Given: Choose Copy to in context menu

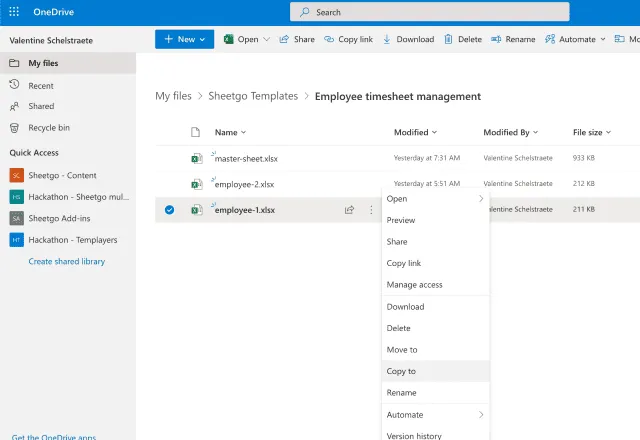Looking at the screenshot, I should pos(436,371).
